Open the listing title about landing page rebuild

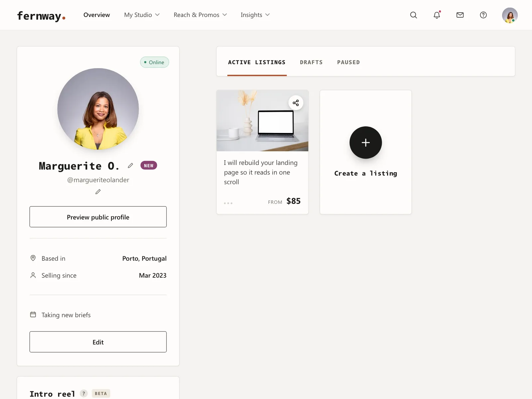261,172
